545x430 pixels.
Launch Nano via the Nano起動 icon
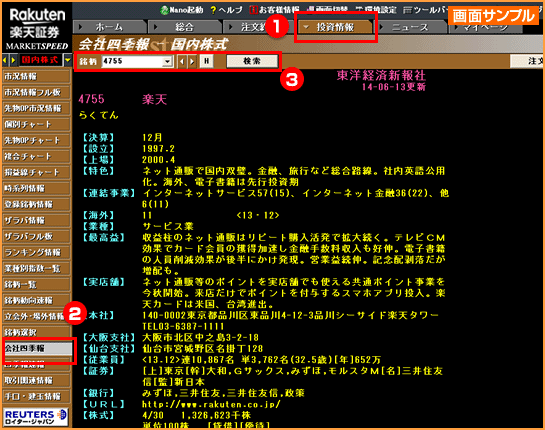point(181,10)
